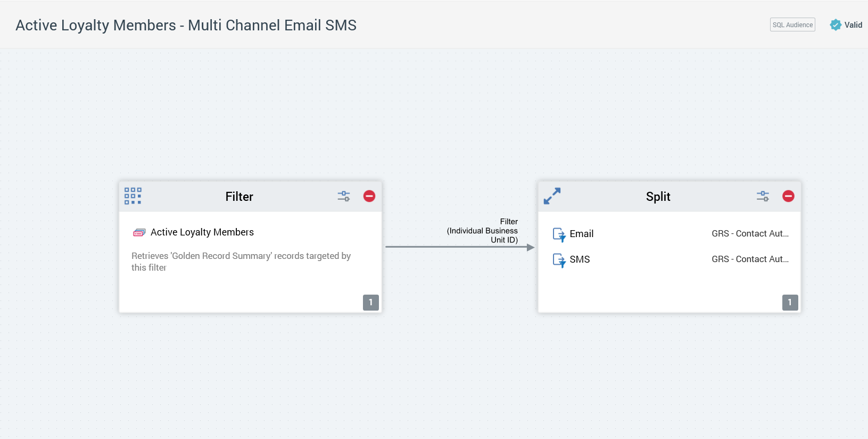Click the Filter node count badge
Viewport: 868px width, 439px height.
click(x=371, y=302)
